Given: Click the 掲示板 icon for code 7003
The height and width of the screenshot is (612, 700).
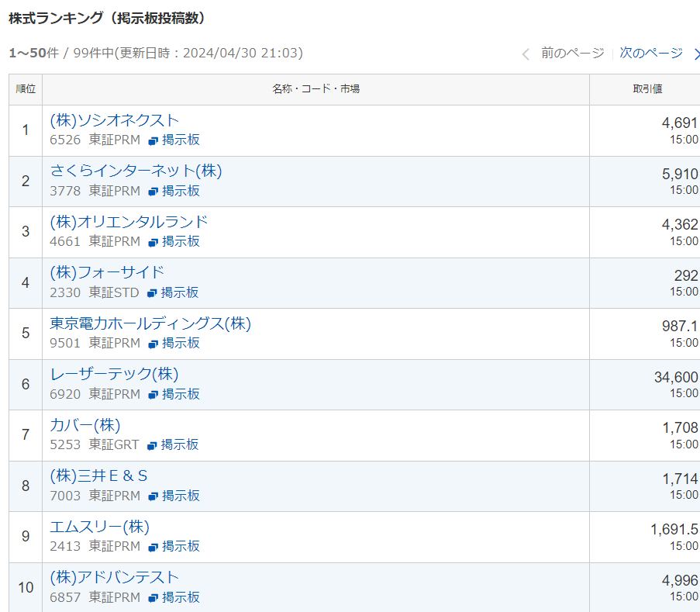Looking at the screenshot, I should 153,496.
